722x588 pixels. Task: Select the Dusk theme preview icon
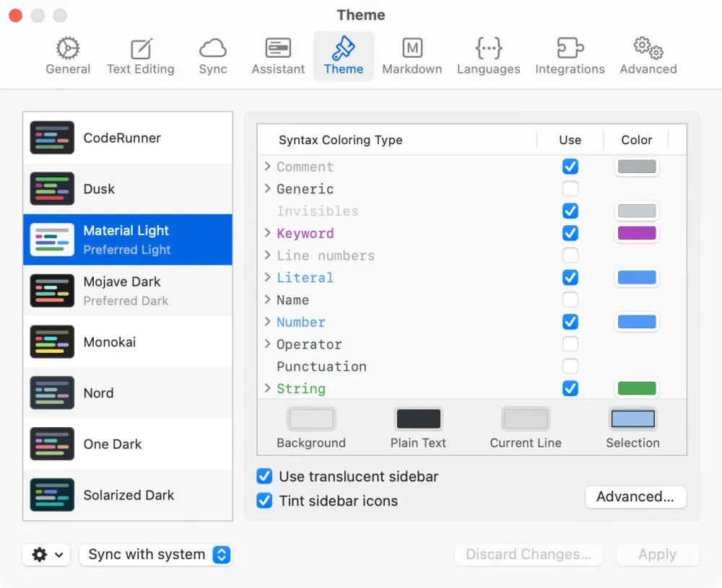[52, 188]
